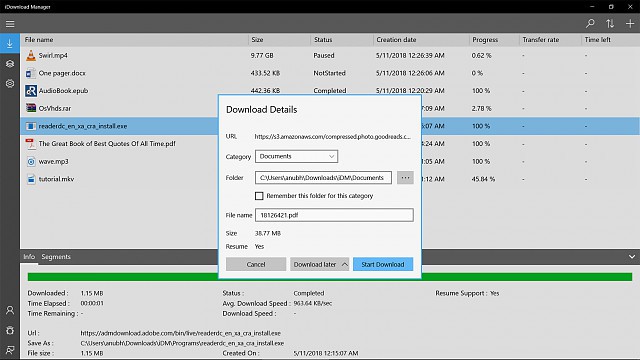This screenshot has height=360, width=640.
Task: Select the tutorial.mkv row
Action: [330, 179]
